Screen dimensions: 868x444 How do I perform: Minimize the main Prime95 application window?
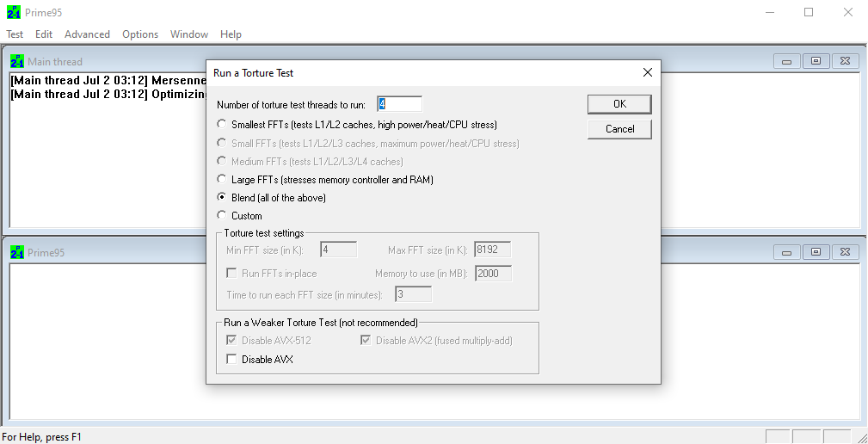click(x=770, y=12)
